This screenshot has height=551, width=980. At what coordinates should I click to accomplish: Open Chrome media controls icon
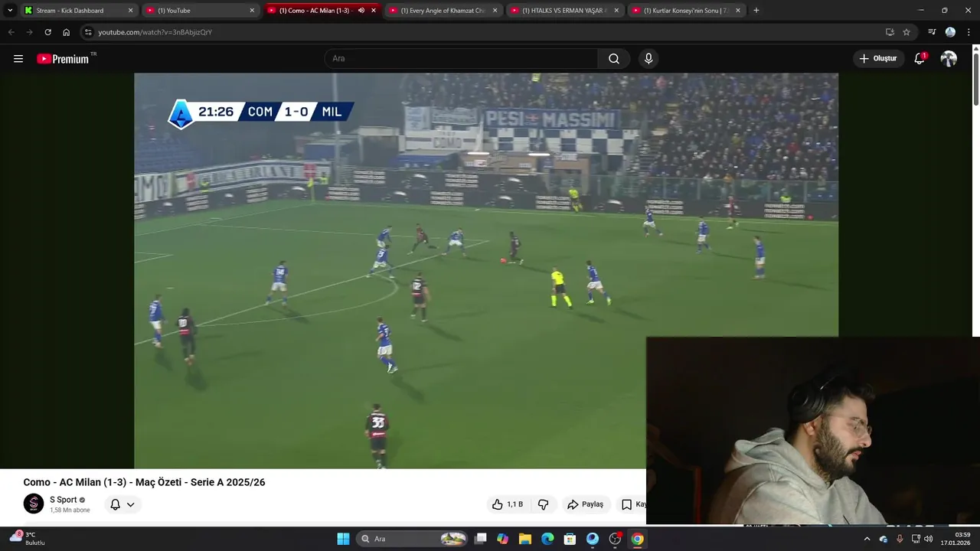click(x=932, y=32)
